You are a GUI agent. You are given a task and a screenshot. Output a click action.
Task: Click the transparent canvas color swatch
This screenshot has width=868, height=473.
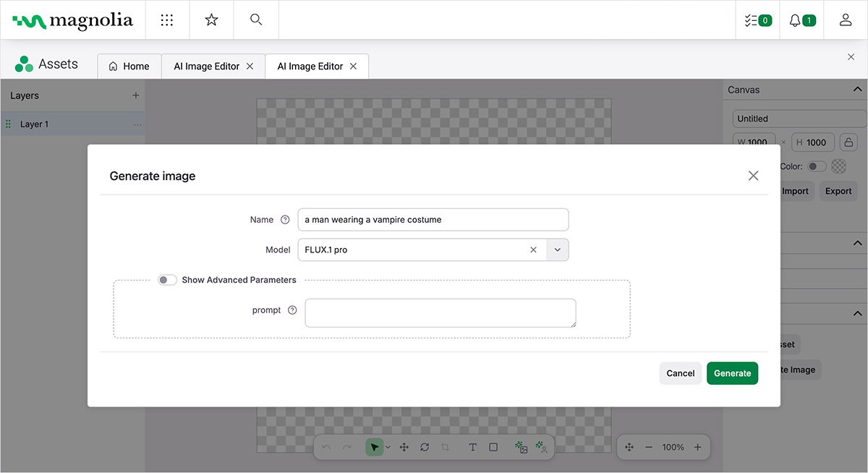838,166
